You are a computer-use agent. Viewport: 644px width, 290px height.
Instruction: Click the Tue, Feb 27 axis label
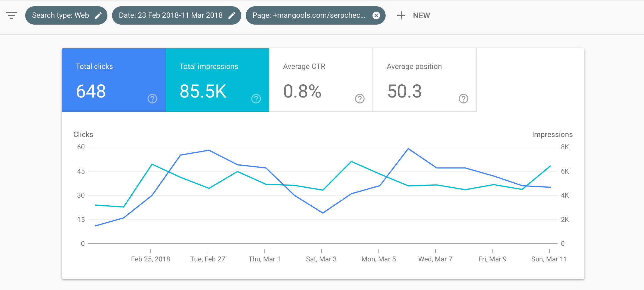click(x=208, y=259)
